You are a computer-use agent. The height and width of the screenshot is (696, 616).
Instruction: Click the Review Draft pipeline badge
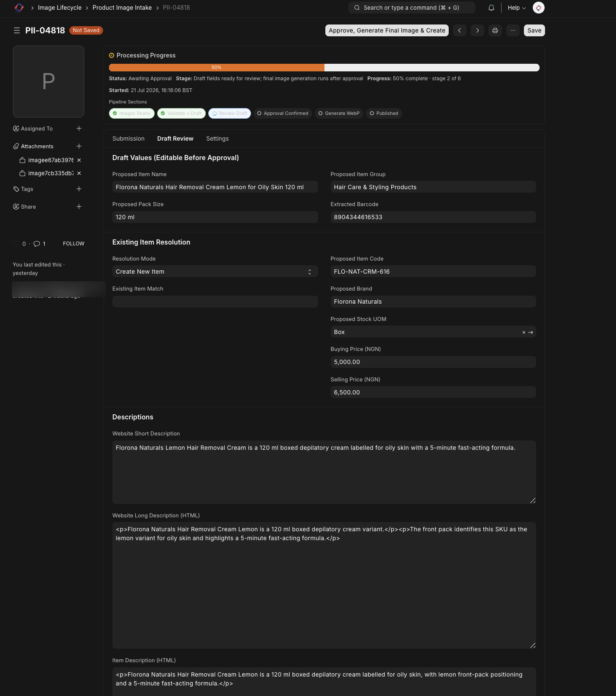pyautogui.click(x=229, y=113)
